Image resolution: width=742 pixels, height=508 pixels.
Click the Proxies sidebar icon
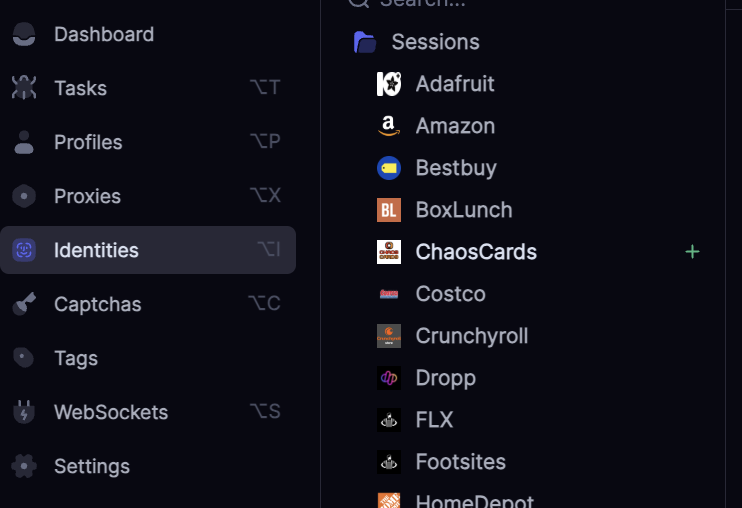point(24,196)
